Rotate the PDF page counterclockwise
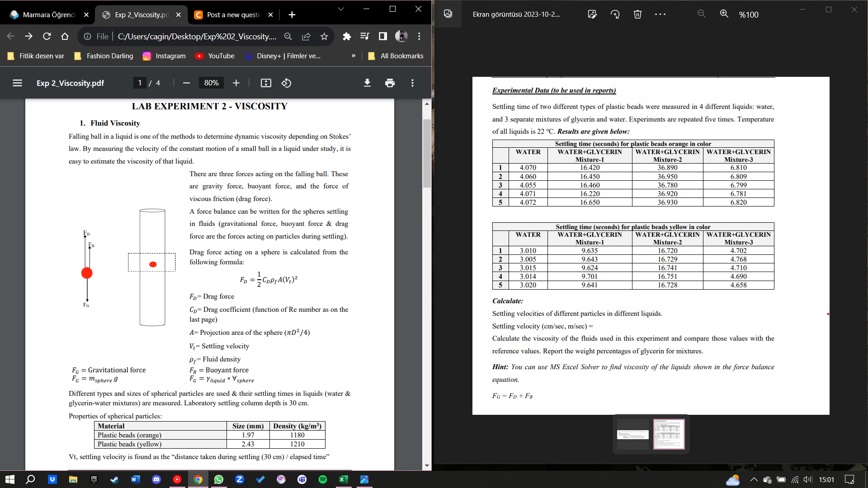 point(286,83)
